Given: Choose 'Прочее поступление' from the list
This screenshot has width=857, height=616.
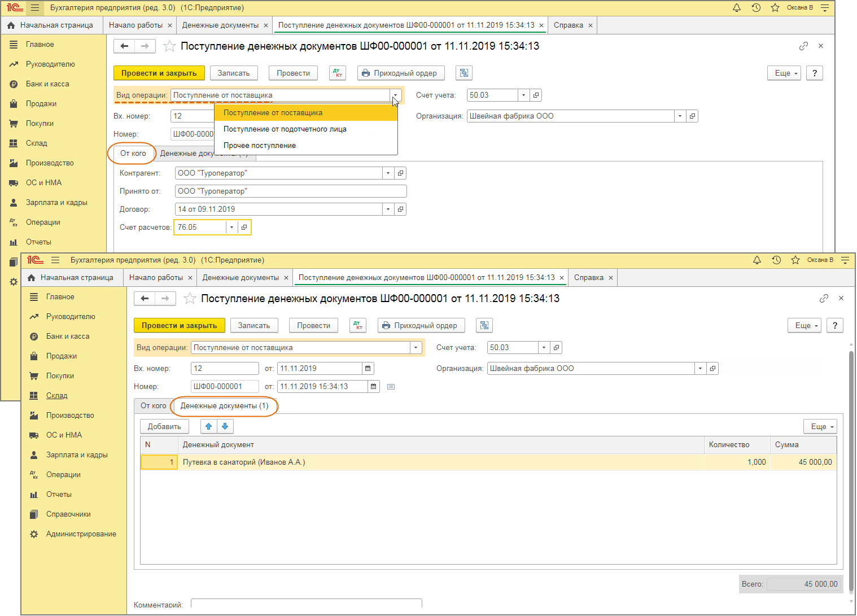Looking at the screenshot, I should coord(259,146).
